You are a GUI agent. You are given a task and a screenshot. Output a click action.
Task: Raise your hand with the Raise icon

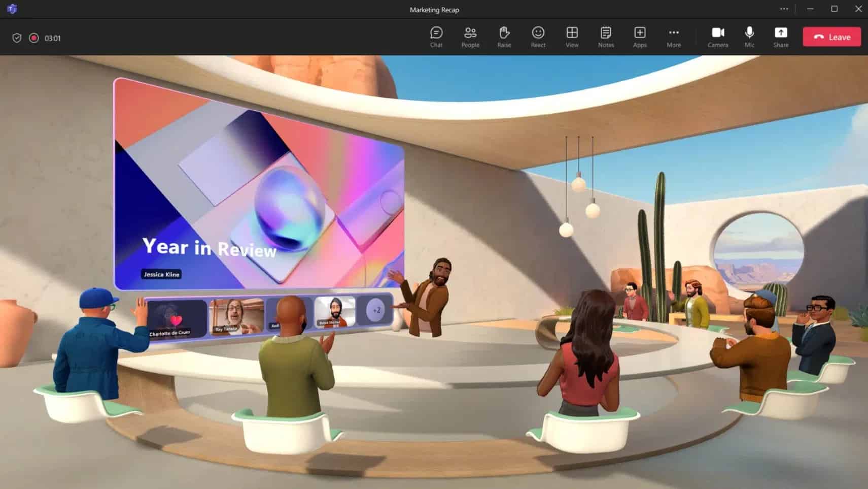(x=504, y=37)
